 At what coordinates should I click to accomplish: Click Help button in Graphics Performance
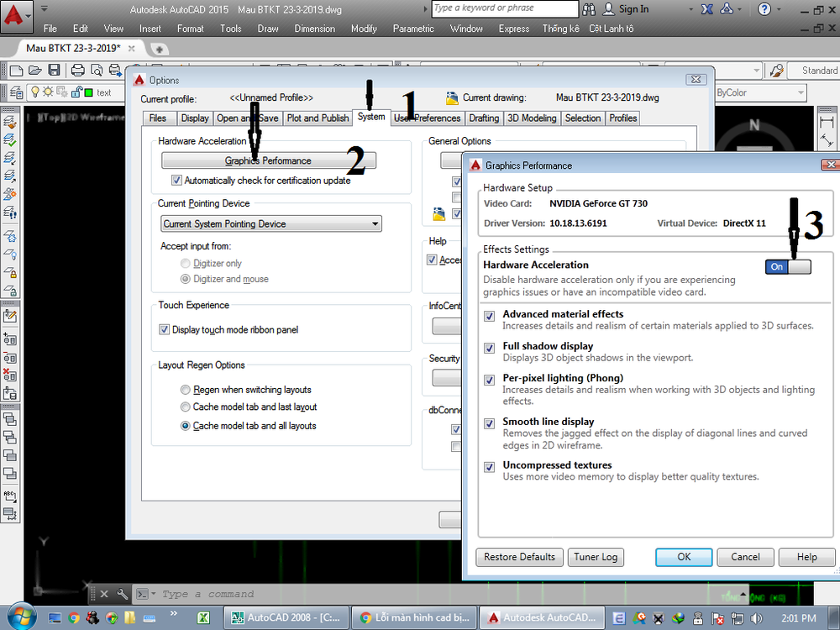pyautogui.click(x=806, y=557)
